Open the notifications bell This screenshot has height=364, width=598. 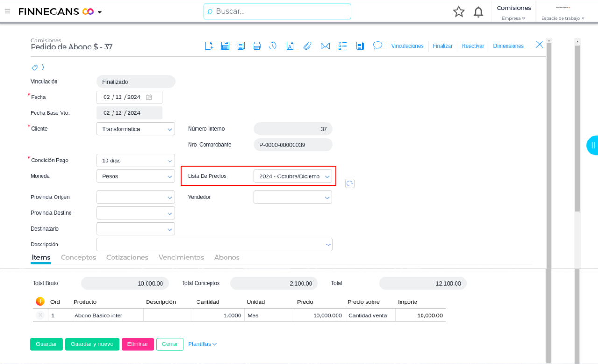click(478, 12)
